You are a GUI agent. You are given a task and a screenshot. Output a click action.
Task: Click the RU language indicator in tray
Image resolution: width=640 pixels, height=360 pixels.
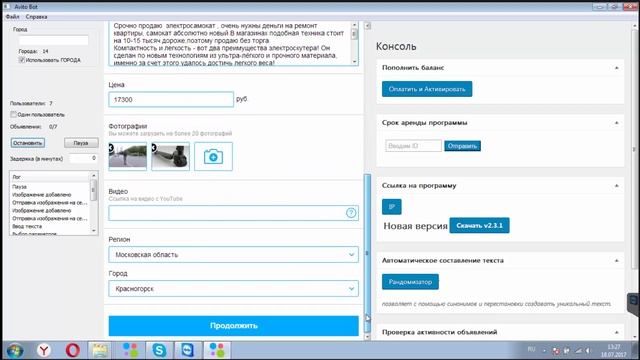coord(531,349)
